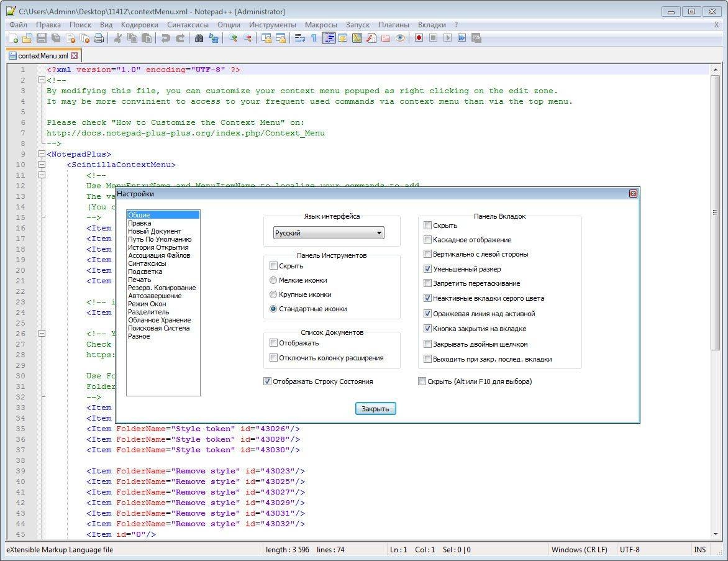This screenshot has height=561, width=728.
Task: Close the contextMenu.xml tab with its X
Action: tap(75, 56)
